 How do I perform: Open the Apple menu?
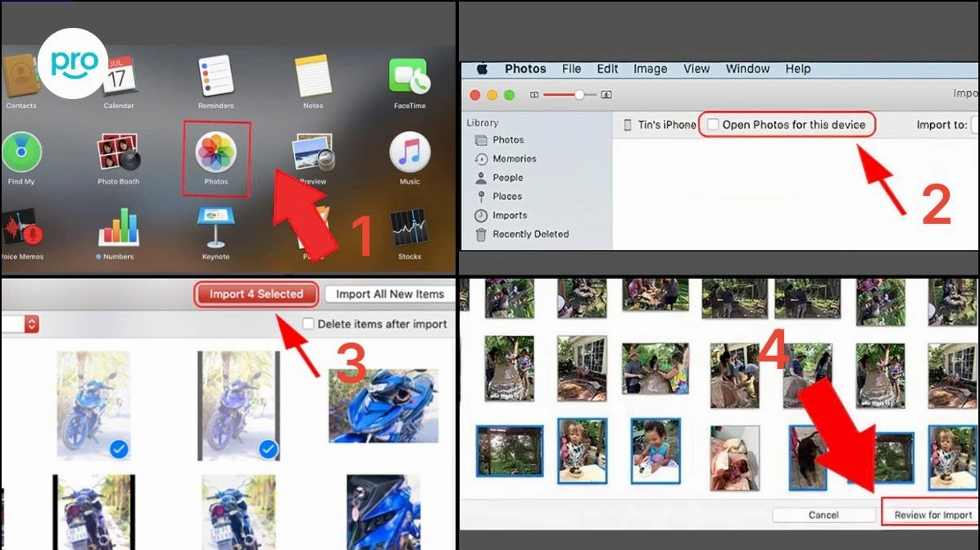(482, 69)
